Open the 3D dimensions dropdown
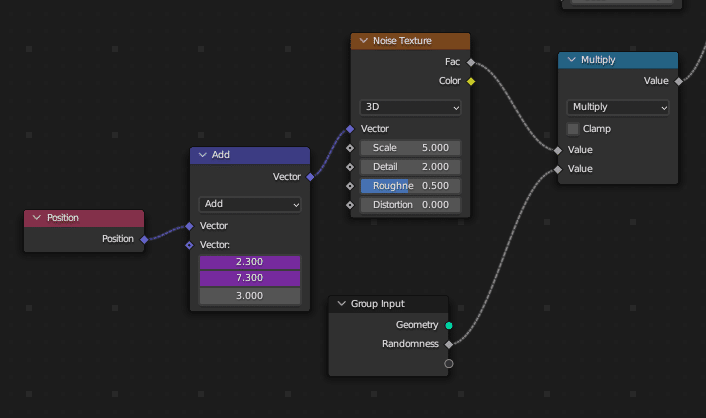This screenshot has width=706, height=418. click(x=410, y=107)
